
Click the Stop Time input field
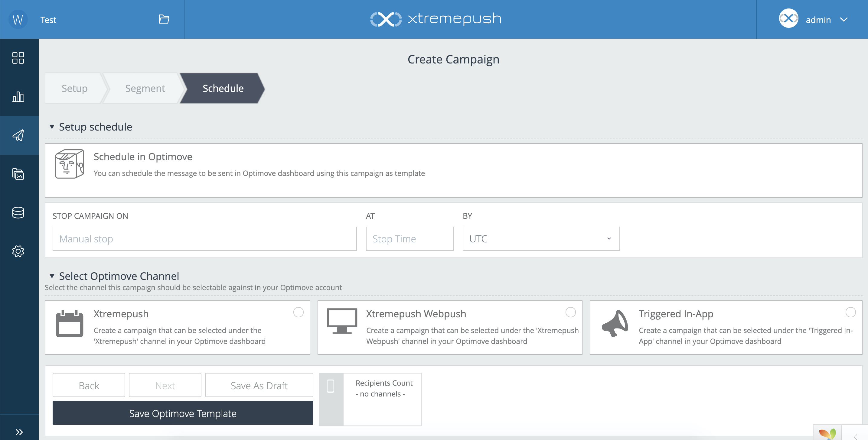[x=410, y=239]
